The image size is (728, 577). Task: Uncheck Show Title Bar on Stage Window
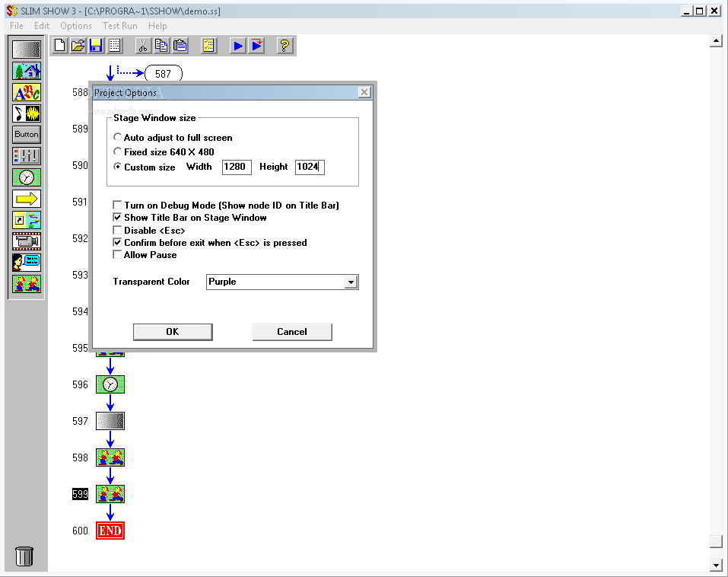click(117, 218)
